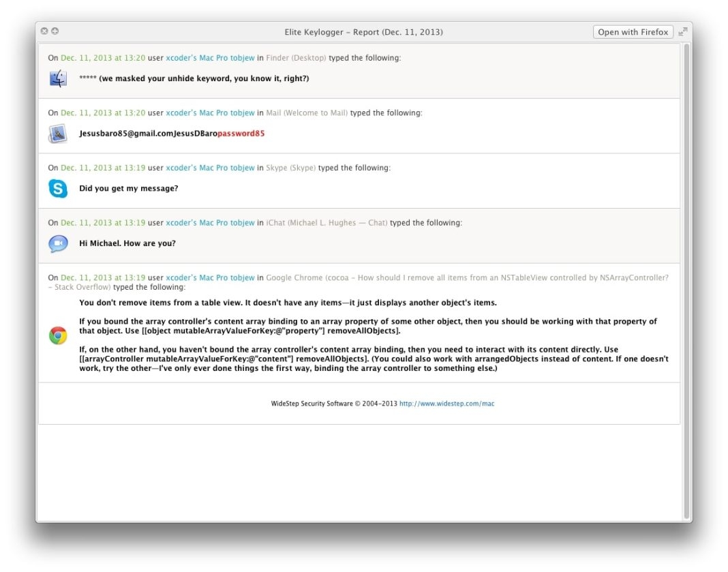Viewport: 728px width, 572px height.
Task: Click the iChat bubble icon
Action: pos(58,243)
